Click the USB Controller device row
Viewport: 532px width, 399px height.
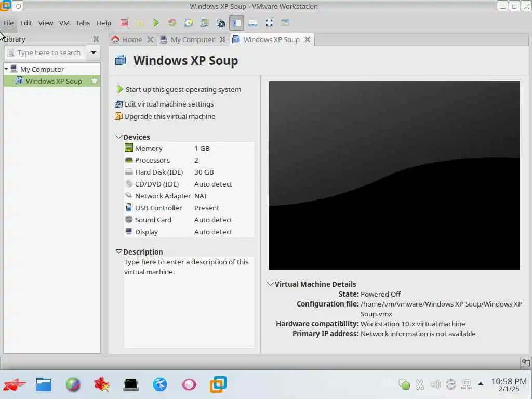[x=189, y=208]
